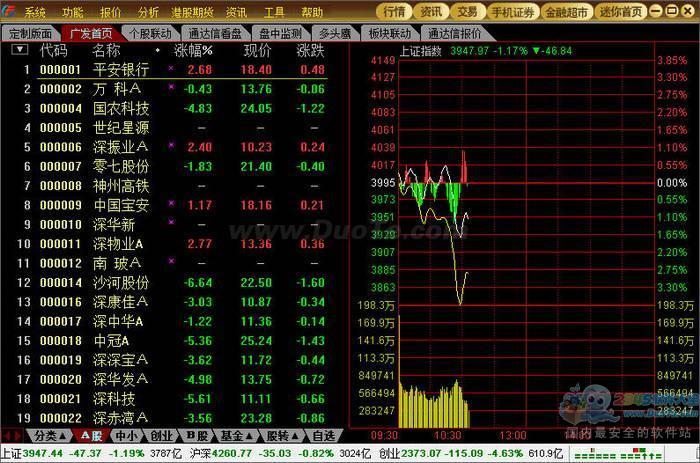
Task: Click the green indicator icons in status bar
Action: (x=618, y=455)
